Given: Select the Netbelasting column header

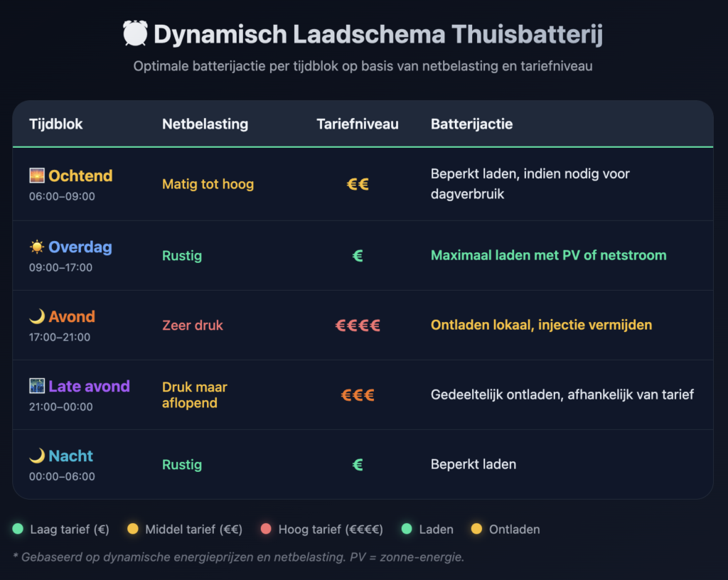Looking at the screenshot, I should [x=205, y=124].
